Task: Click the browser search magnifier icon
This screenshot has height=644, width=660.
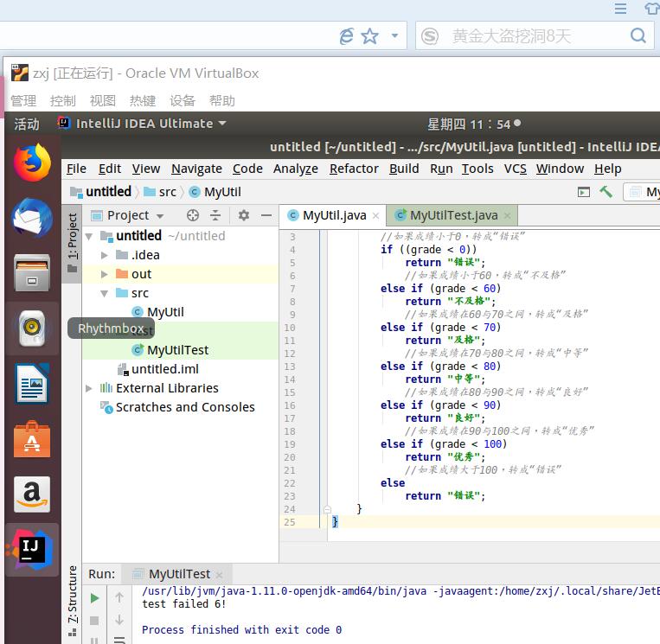Action: 638,35
